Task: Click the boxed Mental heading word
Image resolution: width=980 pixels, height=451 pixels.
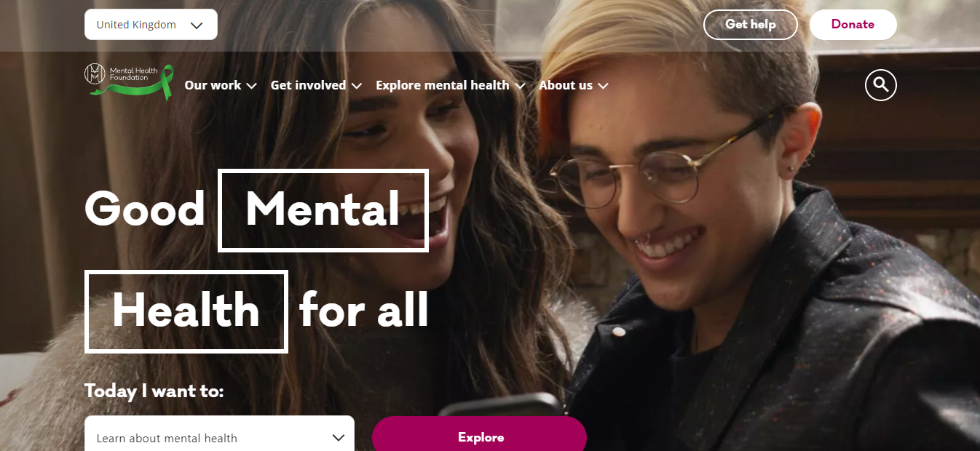Action: [x=323, y=210]
